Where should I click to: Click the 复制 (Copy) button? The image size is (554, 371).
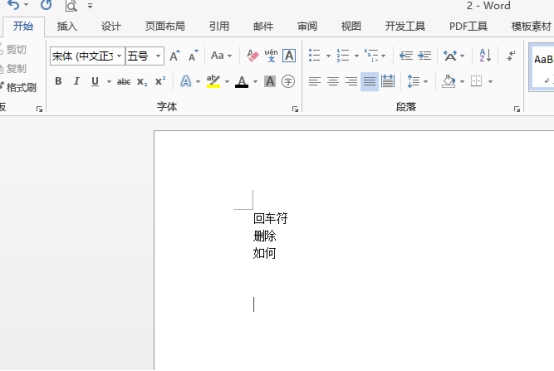(x=13, y=68)
